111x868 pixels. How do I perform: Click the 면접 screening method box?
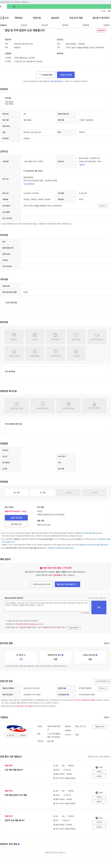pyautogui.click(x=43, y=493)
